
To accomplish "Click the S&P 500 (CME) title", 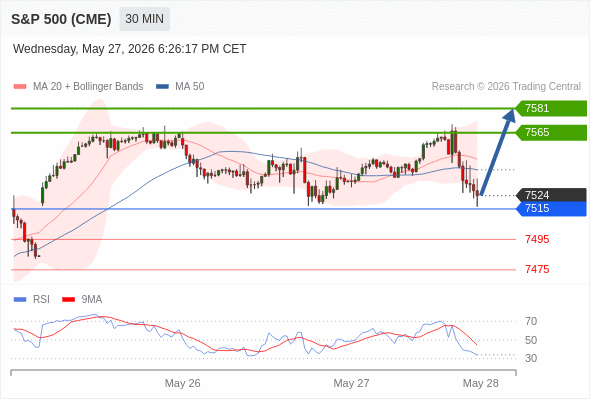I will tap(61, 19).
